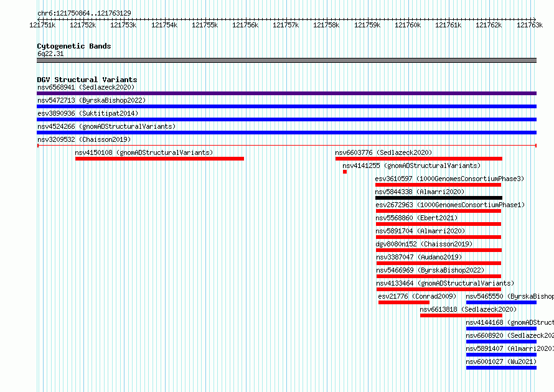Open the nsv5472713 (ByrskaBishop2022) label

coord(92,100)
